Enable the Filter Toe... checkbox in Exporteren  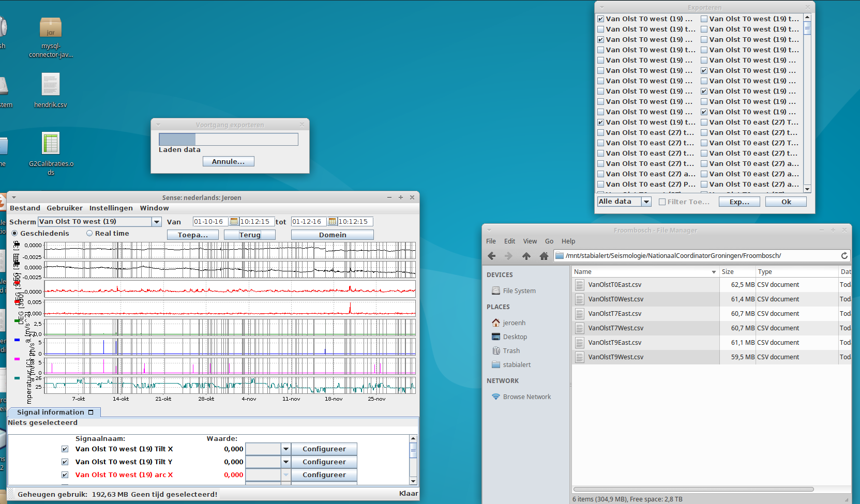pyautogui.click(x=662, y=202)
